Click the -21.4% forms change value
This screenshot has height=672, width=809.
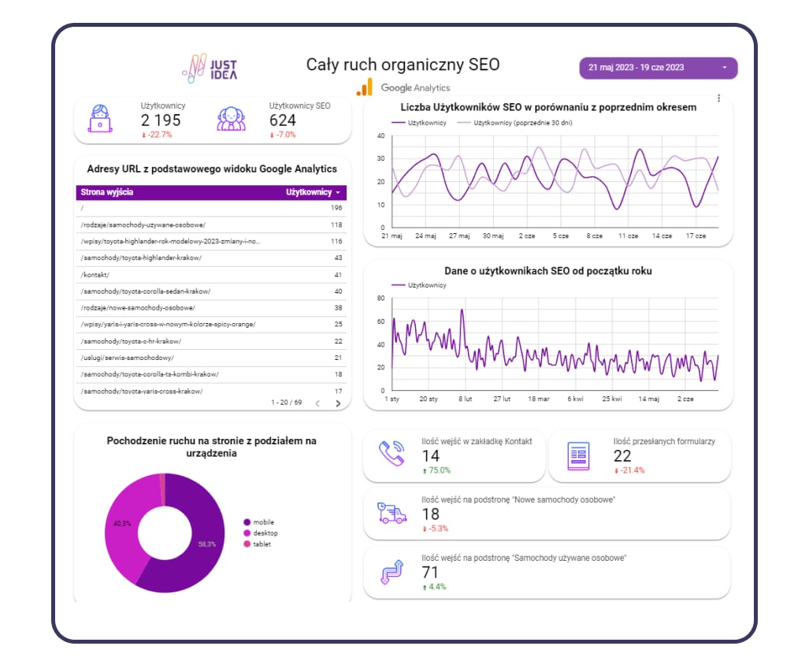coord(629,470)
